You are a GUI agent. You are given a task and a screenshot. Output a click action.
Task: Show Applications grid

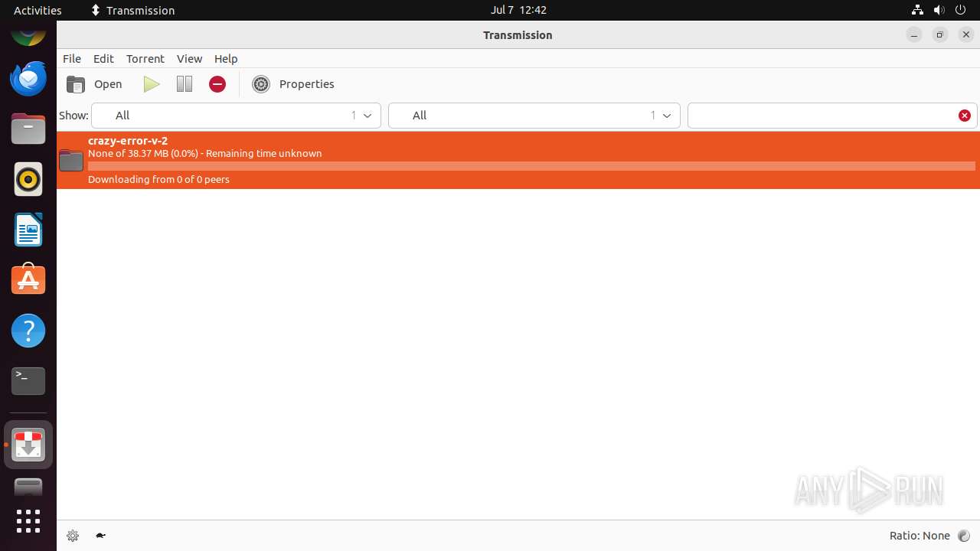point(28,521)
